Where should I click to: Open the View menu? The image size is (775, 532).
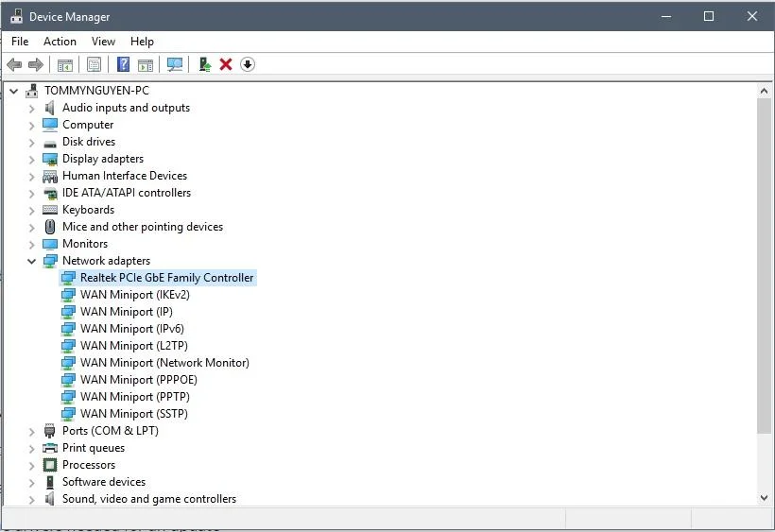tap(103, 42)
